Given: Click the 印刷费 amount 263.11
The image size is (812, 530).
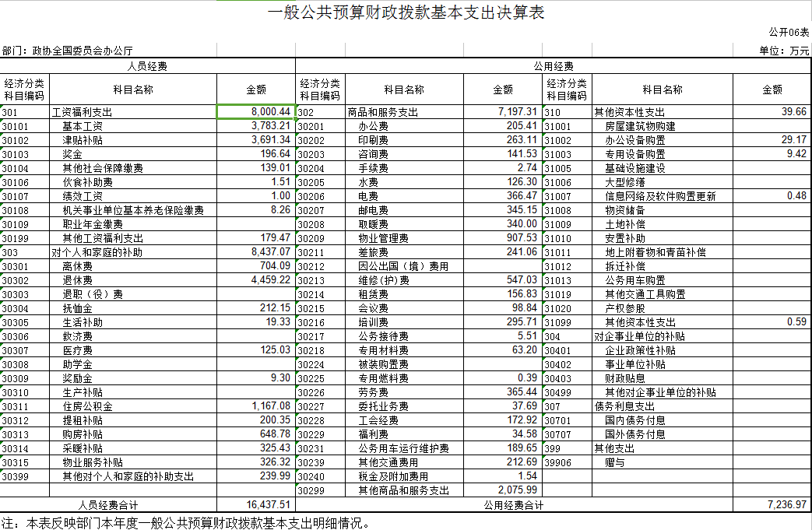Looking at the screenshot, I should click(503, 140).
